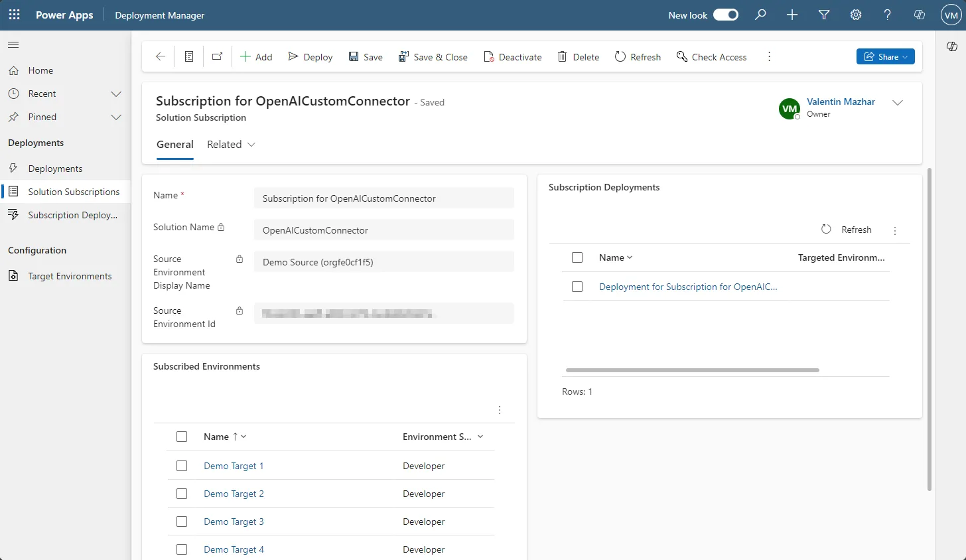Select all rows in Subscription Deployments
The image size is (966, 560).
click(x=577, y=257)
